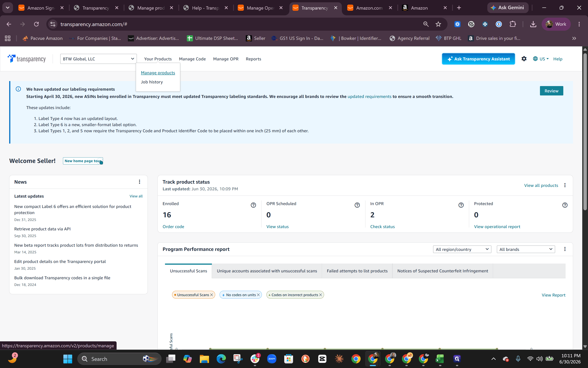Screen dimensions: 588x368
Task: Open help for OPR Scheduled metric
Action: [x=357, y=205]
